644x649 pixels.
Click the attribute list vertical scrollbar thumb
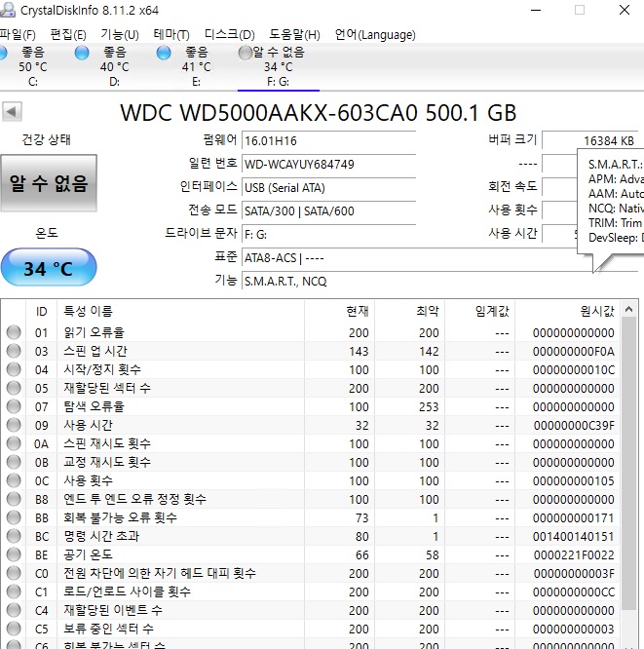628,464
